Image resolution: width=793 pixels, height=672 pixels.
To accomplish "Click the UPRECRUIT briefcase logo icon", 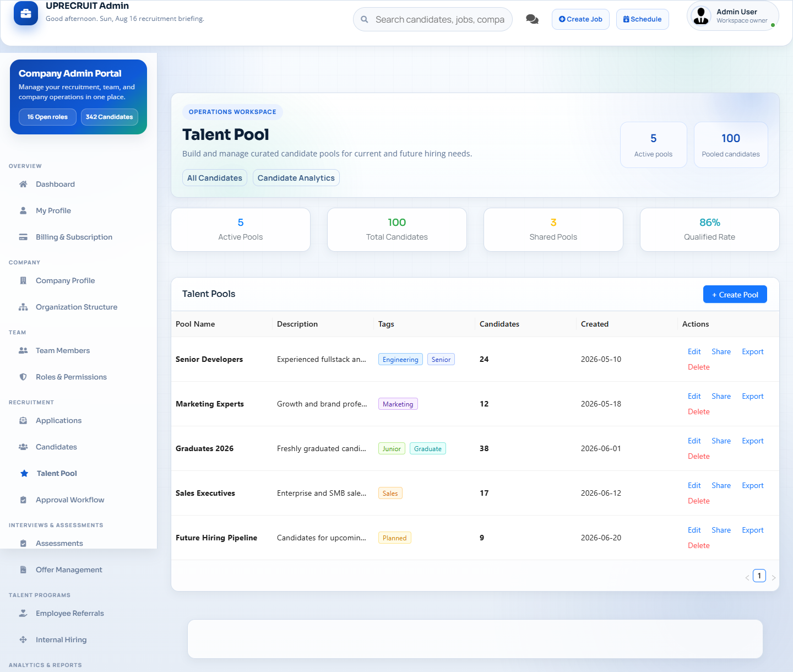I will [x=25, y=14].
